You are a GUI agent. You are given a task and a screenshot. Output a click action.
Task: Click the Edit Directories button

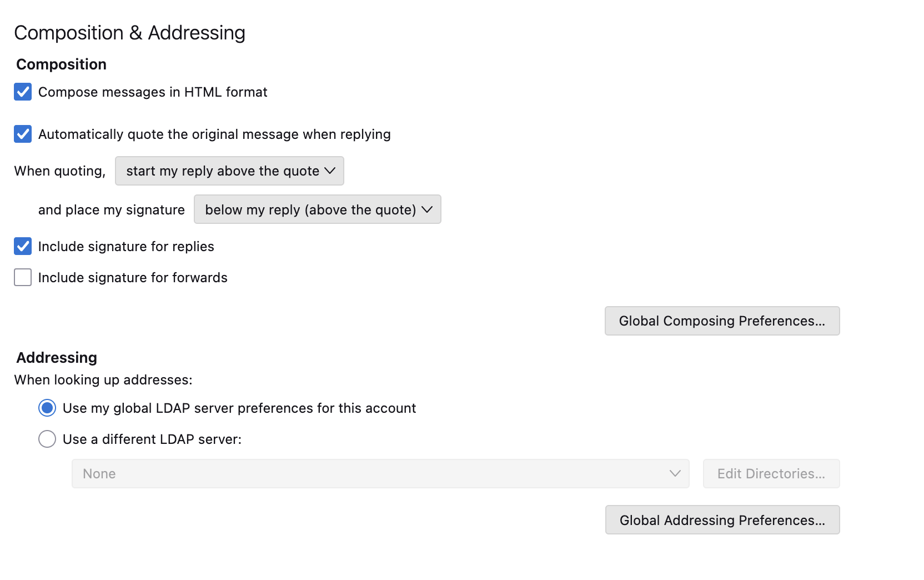click(x=771, y=473)
